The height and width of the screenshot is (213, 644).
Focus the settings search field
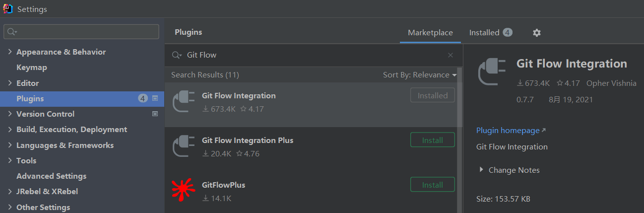pyautogui.click(x=81, y=32)
